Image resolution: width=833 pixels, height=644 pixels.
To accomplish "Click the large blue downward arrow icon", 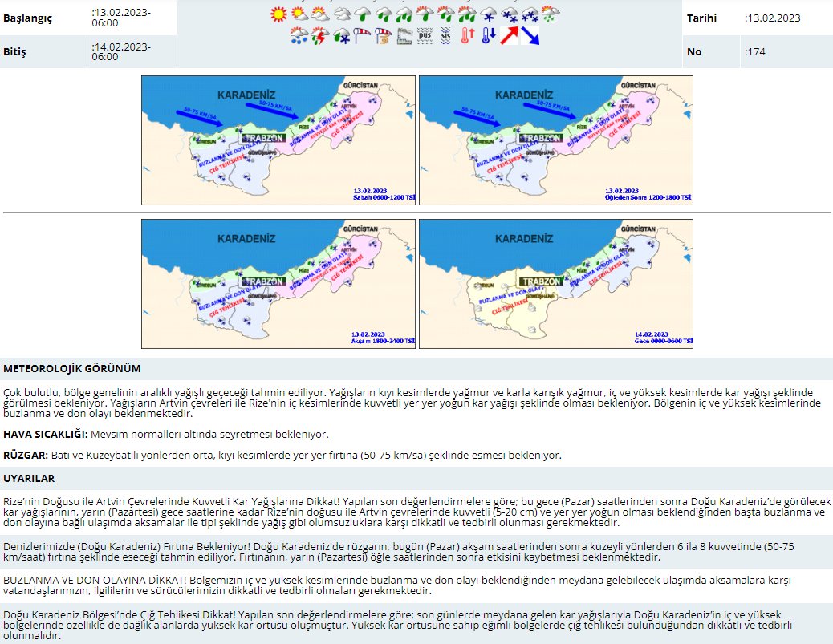I will (x=530, y=35).
